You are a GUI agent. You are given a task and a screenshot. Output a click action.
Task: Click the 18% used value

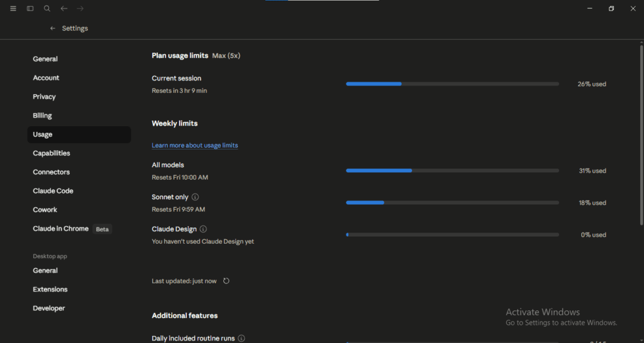click(x=592, y=203)
